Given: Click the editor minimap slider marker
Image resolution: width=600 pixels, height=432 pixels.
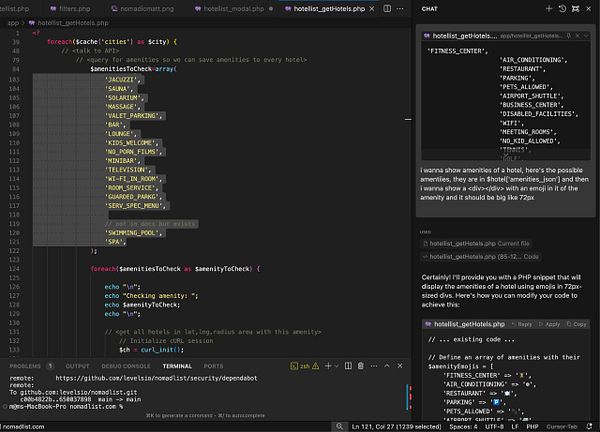Looking at the screenshot, I should click(408, 119).
